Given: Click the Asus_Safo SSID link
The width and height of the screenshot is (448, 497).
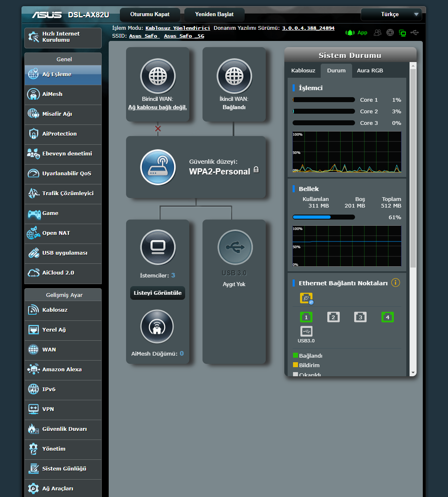Looking at the screenshot, I should (144, 36).
